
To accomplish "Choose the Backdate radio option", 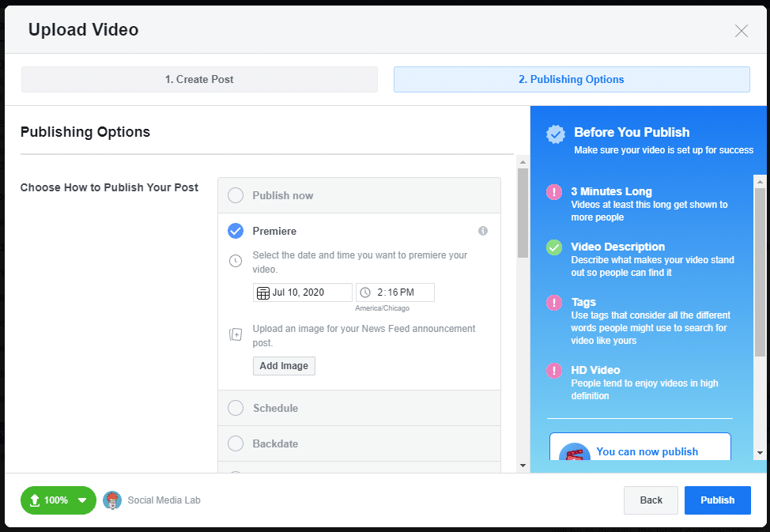I will pos(236,443).
